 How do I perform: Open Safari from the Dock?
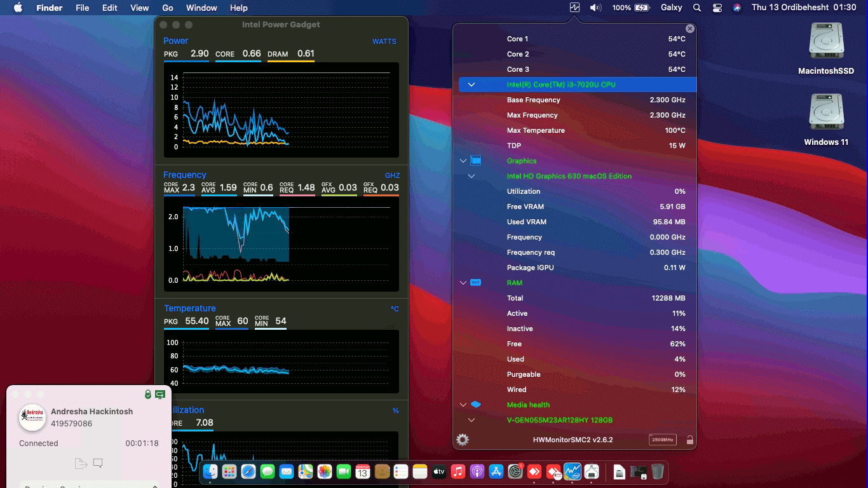[x=248, y=471]
